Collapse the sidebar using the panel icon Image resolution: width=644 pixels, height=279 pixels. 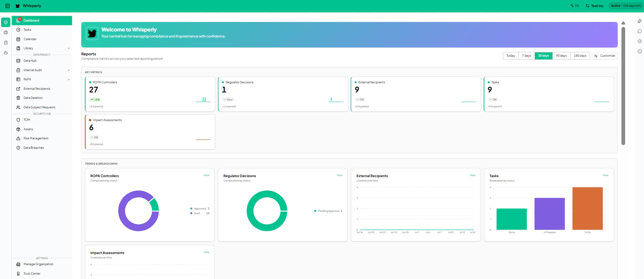click(x=7, y=6)
